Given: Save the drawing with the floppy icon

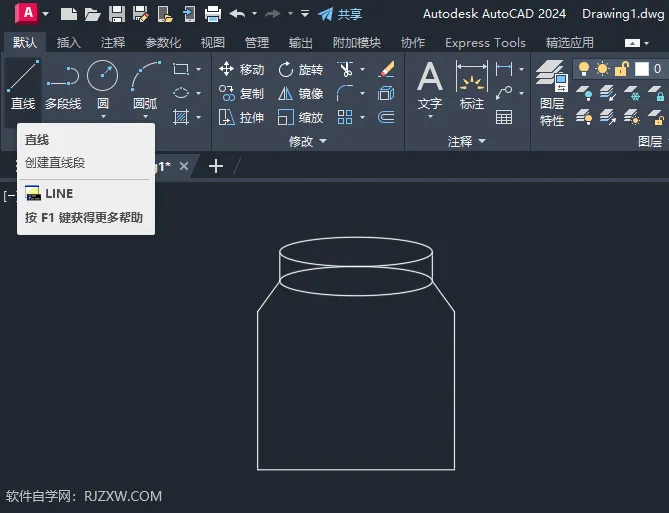Looking at the screenshot, I should click(117, 14).
